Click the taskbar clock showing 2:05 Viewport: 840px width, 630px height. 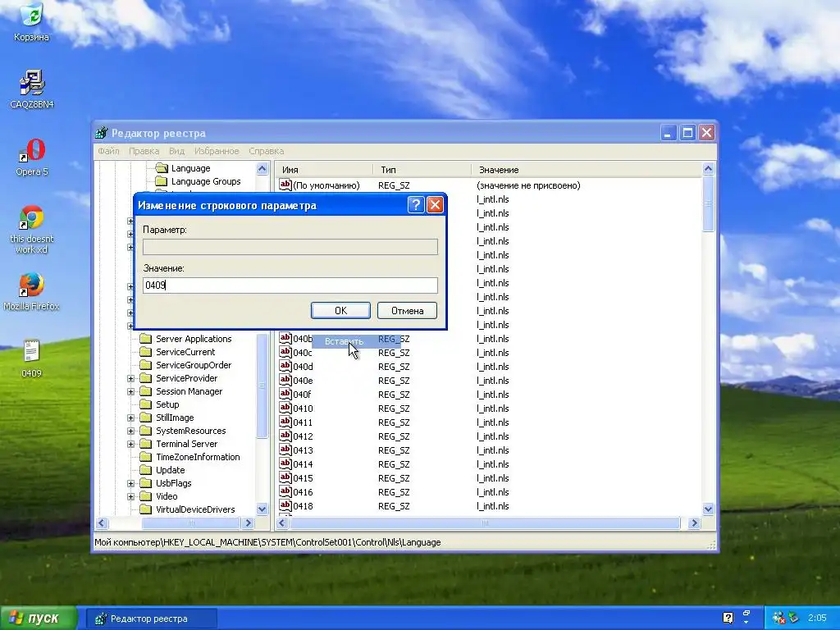click(x=817, y=619)
